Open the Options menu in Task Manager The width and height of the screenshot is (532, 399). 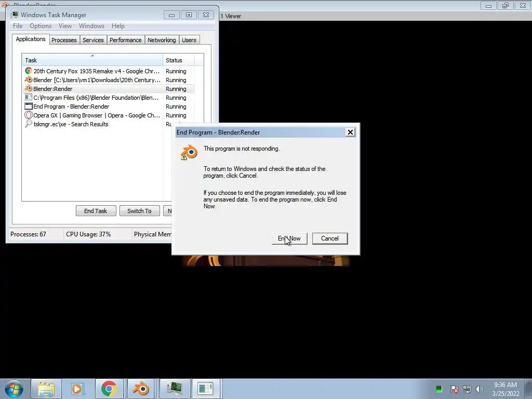click(x=41, y=26)
